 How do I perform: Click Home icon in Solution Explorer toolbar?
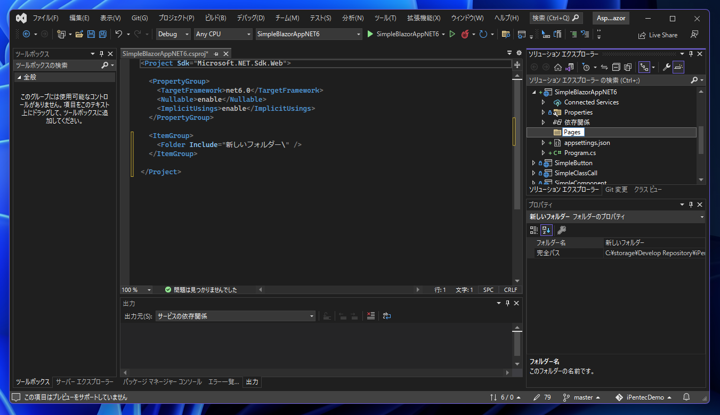(x=558, y=67)
